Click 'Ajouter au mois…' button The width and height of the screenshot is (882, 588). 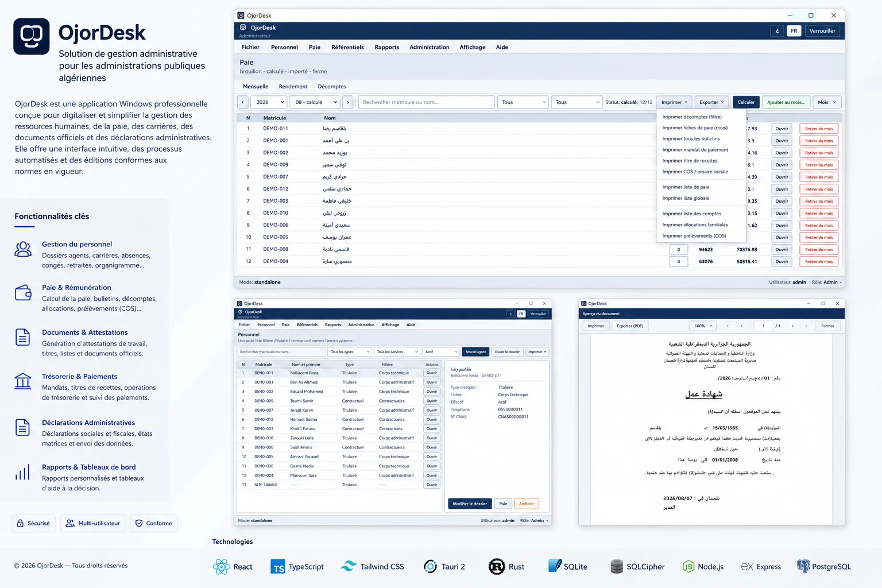(x=786, y=102)
